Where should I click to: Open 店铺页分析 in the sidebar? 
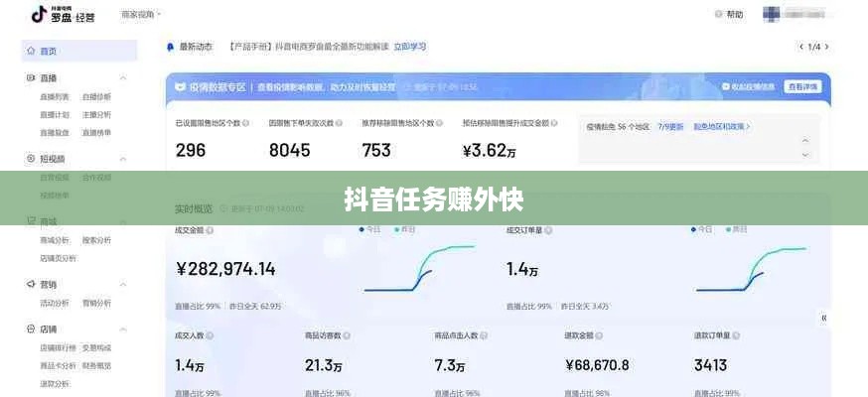tap(58, 258)
